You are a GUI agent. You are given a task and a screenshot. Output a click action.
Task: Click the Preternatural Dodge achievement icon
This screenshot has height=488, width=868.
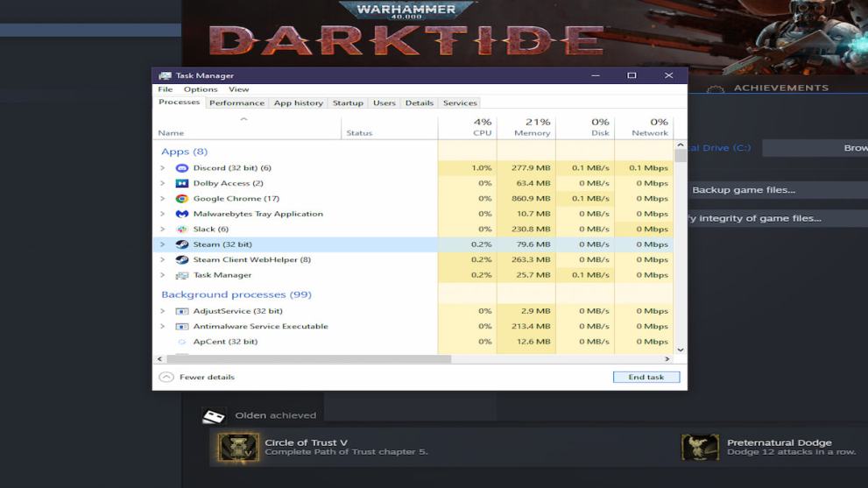click(x=700, y=447)
